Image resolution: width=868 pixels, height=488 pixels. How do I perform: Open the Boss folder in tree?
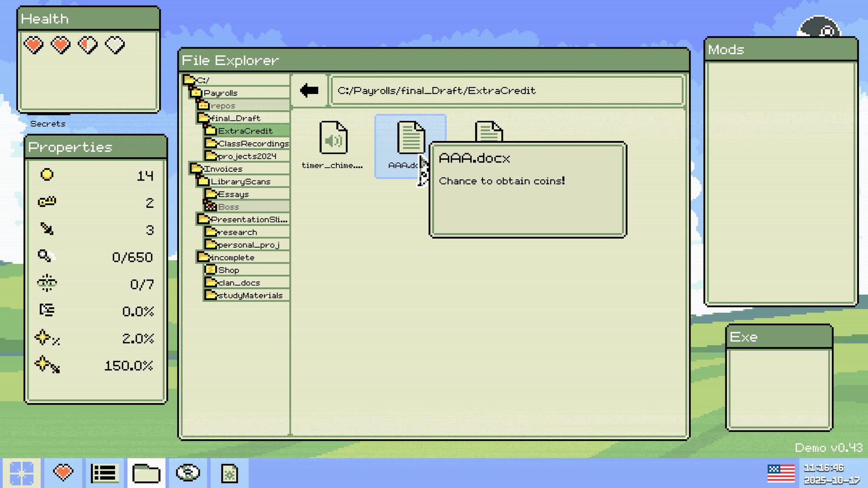228,207
